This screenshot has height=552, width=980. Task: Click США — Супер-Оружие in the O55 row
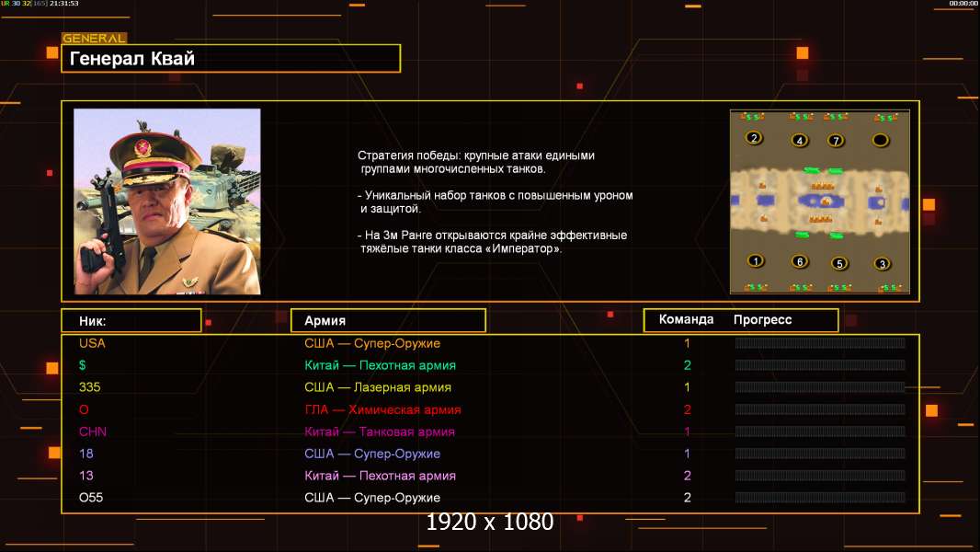pos(372,498)
